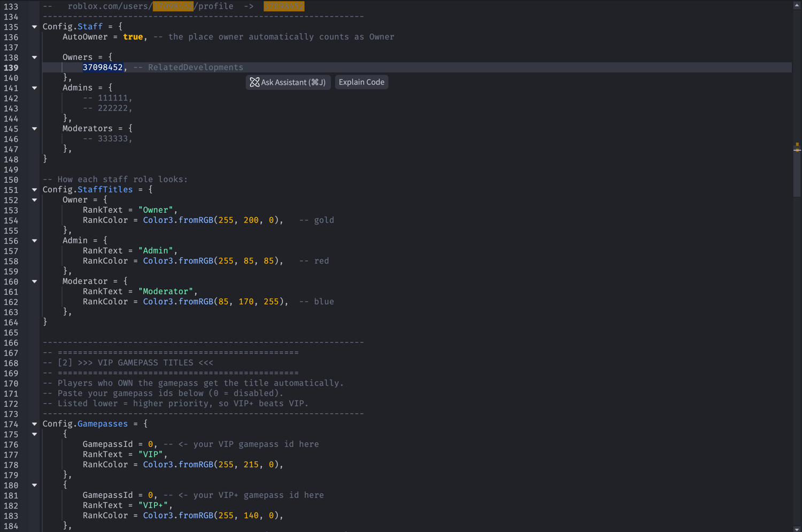Click the VIP GAMEPASS TITLES header comment
The image size is (802, 532).
[x=128, y=363]
